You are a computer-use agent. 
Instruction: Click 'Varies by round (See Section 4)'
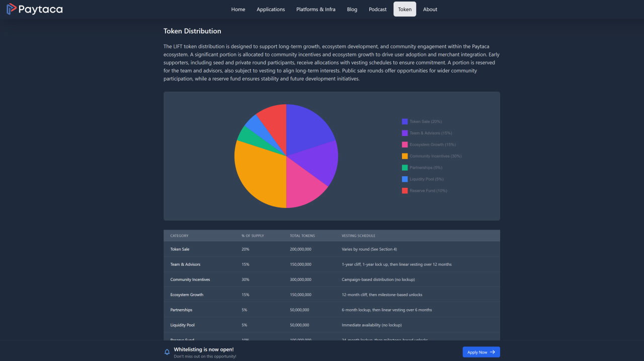coord(369,249)
